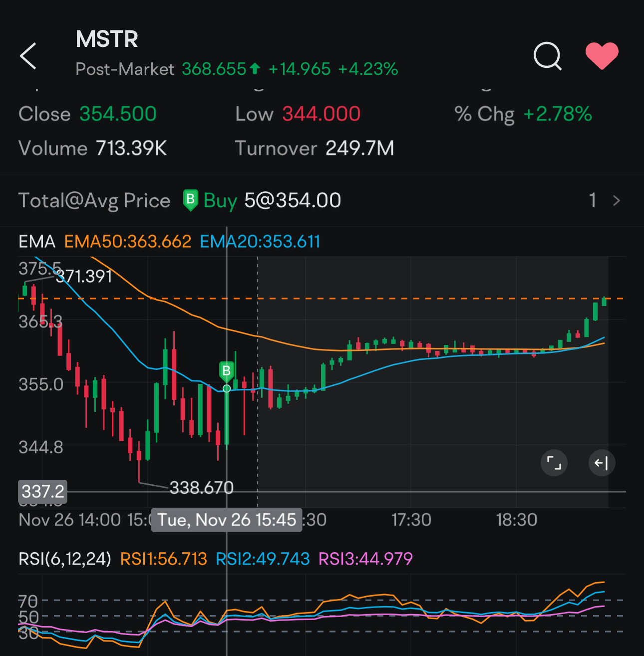Toggle the pink heart favorite icon
644x656 pixels.
tap(602, 55)
